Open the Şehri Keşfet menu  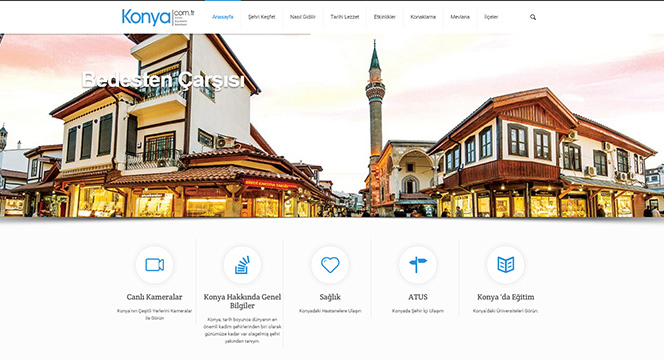[x=262, y=17]
